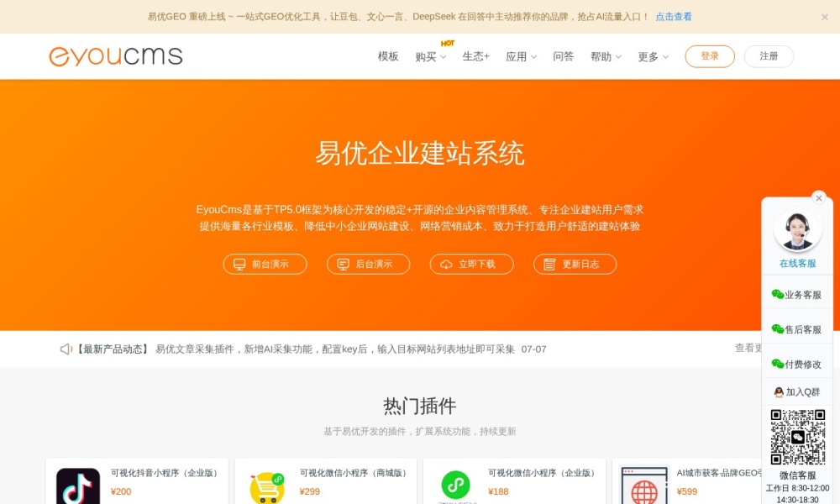
Task: Click the QQ penguin icon
Action: 779,392
